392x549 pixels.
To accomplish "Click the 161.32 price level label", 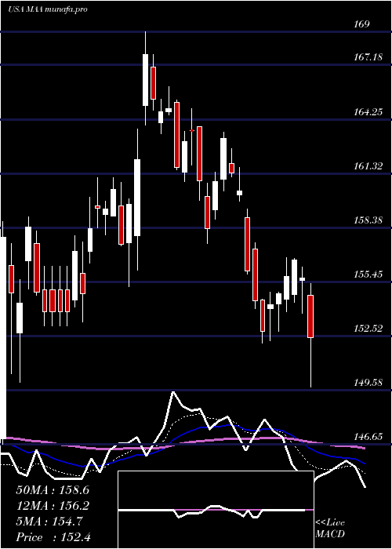I will point(368,166).
